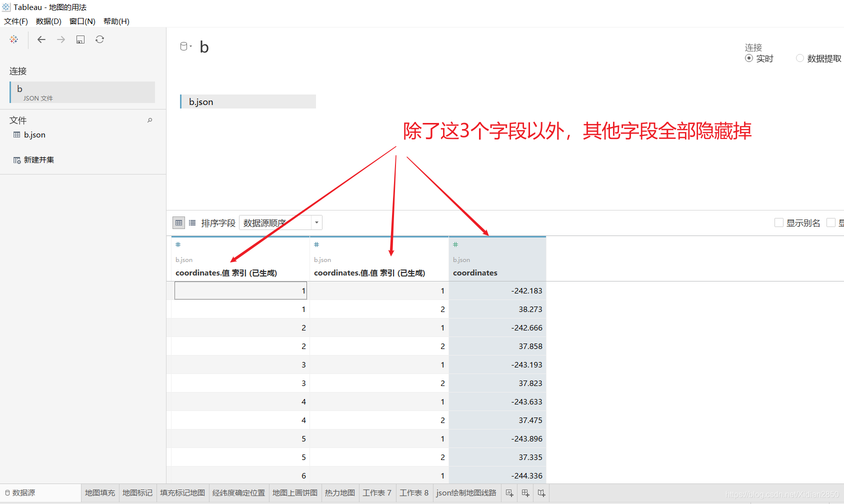Click the cell with value -243.633
The image size is (844, 504).
(x=497, y=401)
